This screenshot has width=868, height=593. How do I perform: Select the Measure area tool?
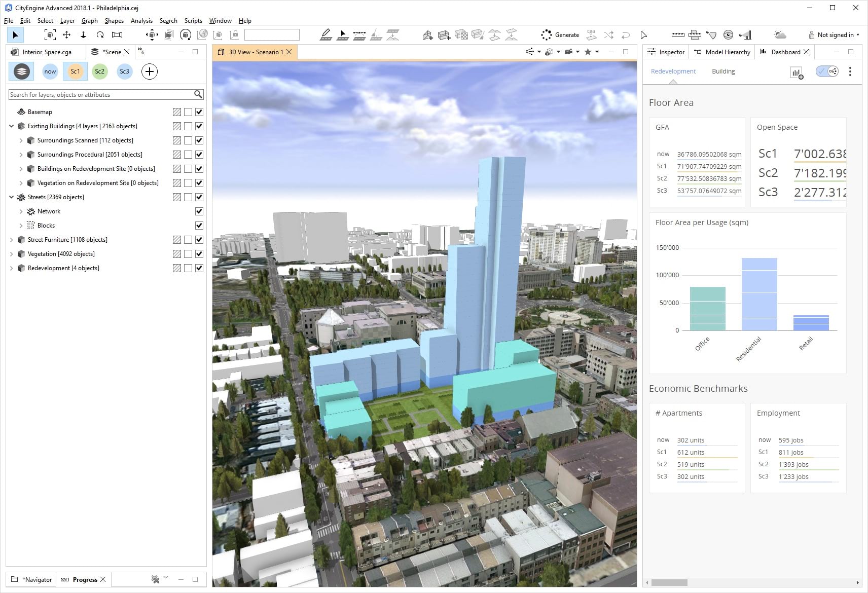695,35
